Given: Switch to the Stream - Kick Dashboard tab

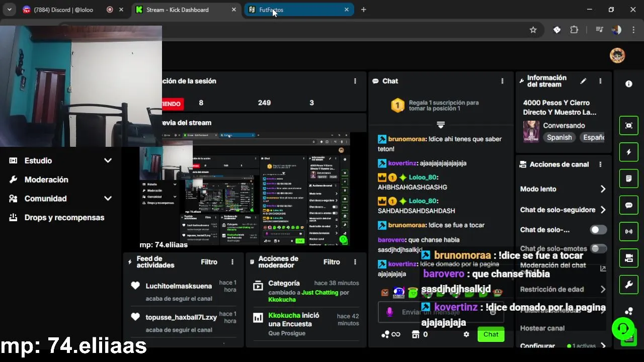Looking at the screenshot, I should click(186, 10).
